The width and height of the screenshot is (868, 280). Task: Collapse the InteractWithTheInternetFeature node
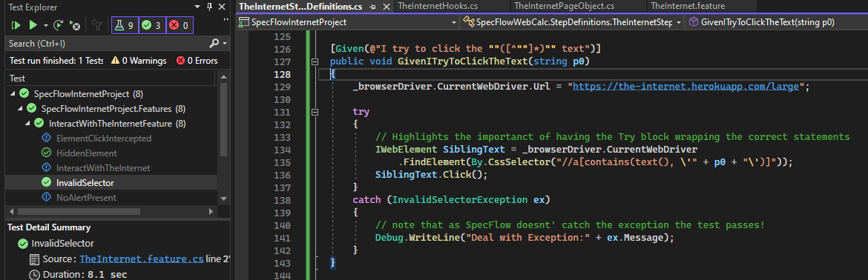click(27, 123)
